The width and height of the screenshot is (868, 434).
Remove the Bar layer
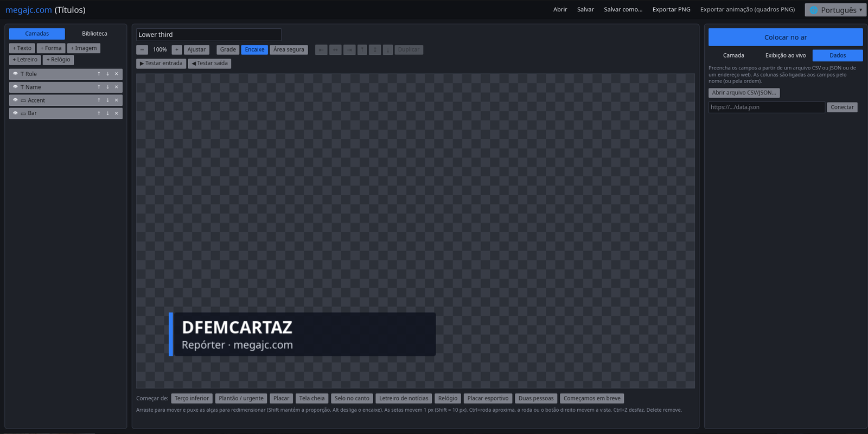coord(116,113)
